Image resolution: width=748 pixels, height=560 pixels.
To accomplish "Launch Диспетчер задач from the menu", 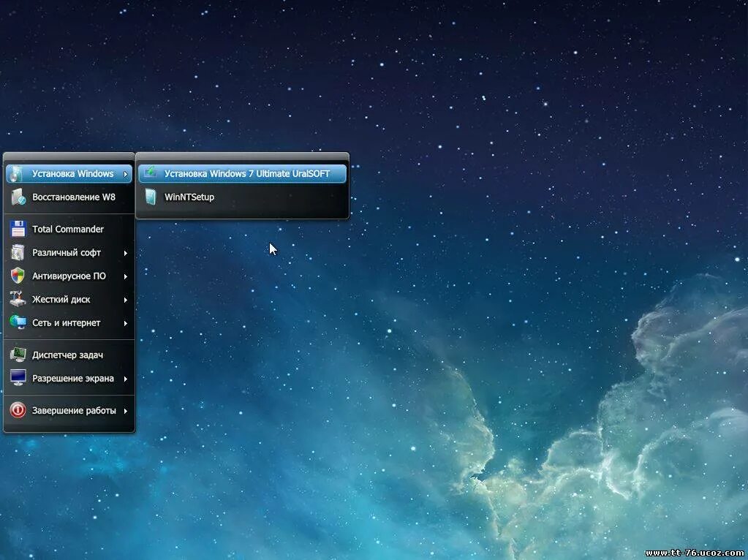I will point(69,355).
